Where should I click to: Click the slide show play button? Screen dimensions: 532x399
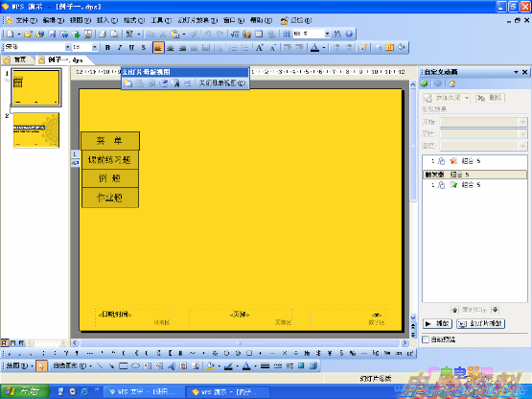481,323
